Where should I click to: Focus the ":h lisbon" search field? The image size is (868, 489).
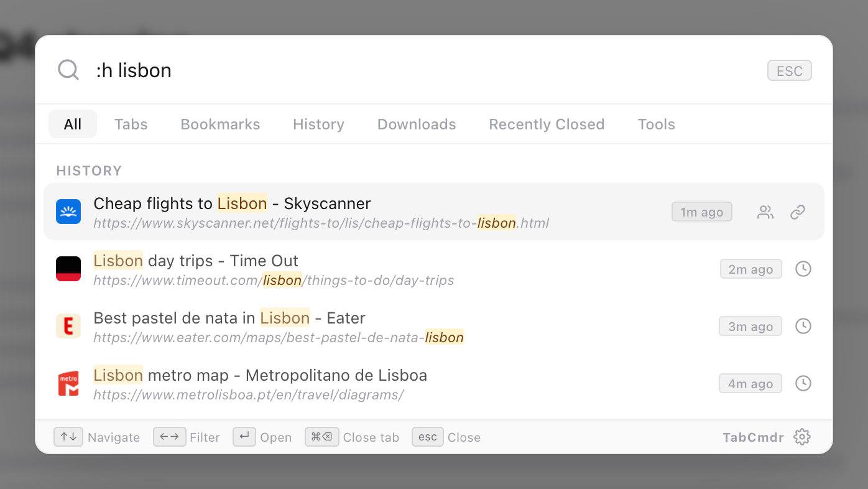tap(423, 70)
